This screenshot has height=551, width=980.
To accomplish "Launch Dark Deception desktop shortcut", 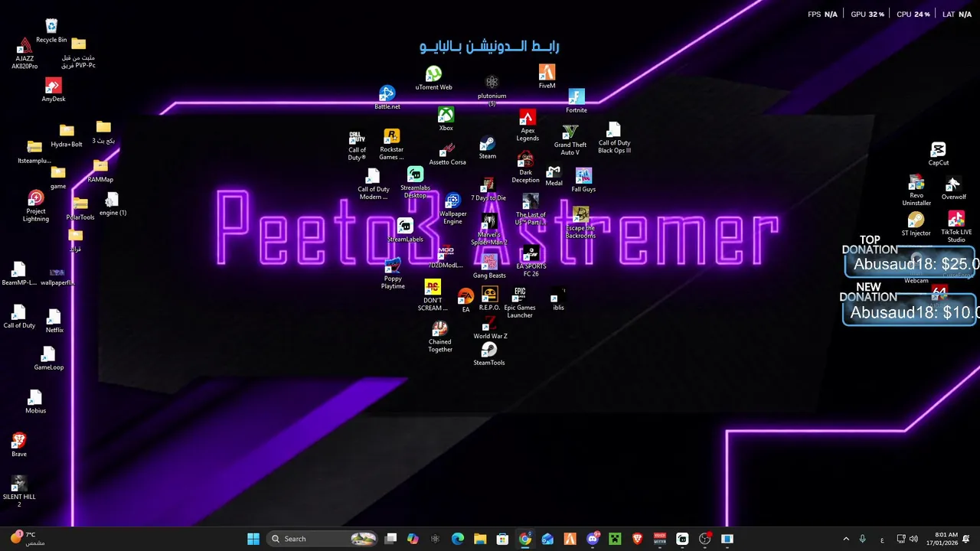I will [525, 168].
